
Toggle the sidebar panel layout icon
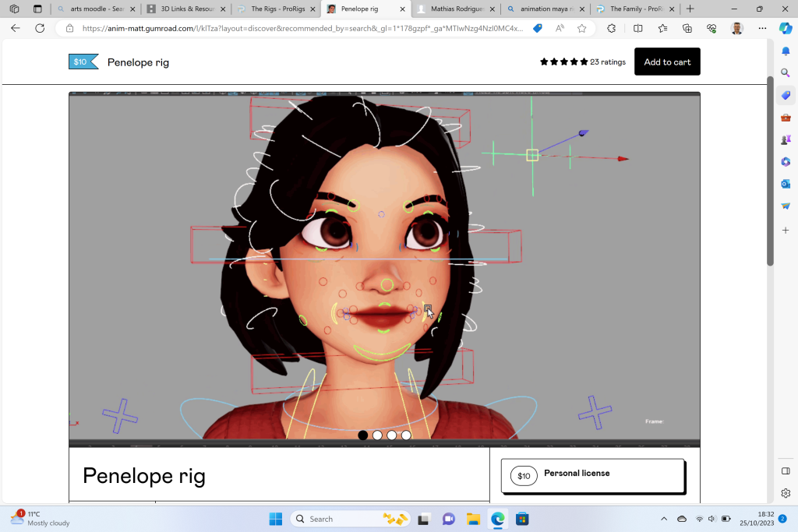pos(786,471)
